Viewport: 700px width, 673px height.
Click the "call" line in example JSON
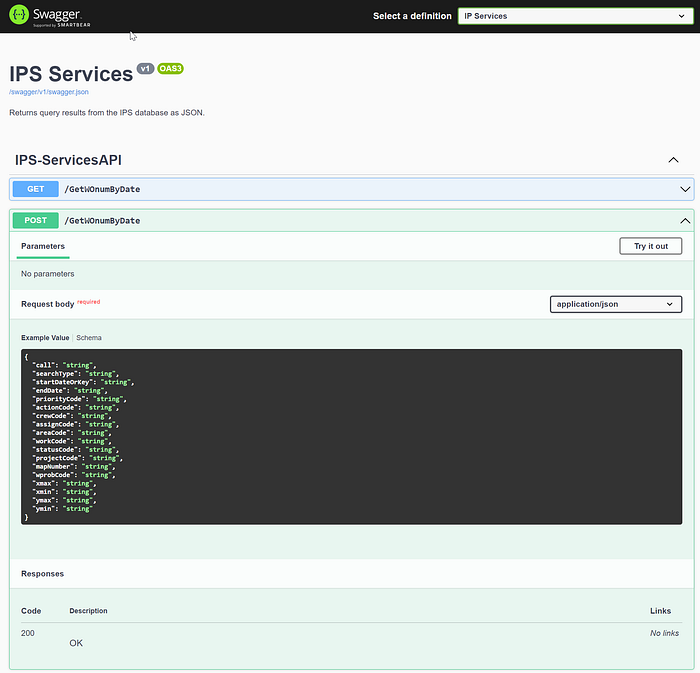coord(64,365)
